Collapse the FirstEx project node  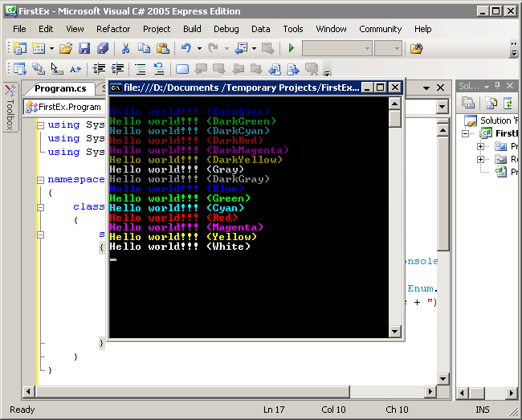(466, 134)
